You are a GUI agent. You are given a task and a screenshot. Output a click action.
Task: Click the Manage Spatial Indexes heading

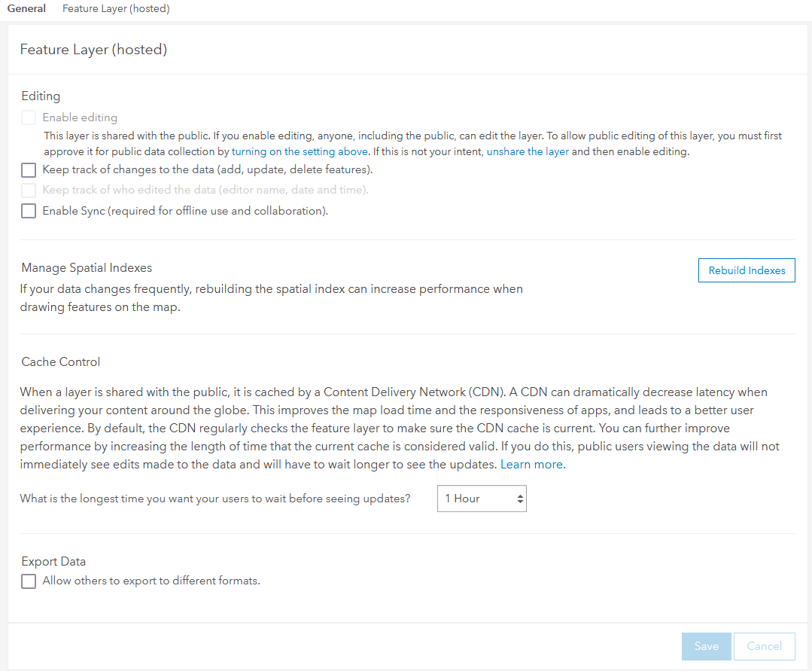(87, 268)
